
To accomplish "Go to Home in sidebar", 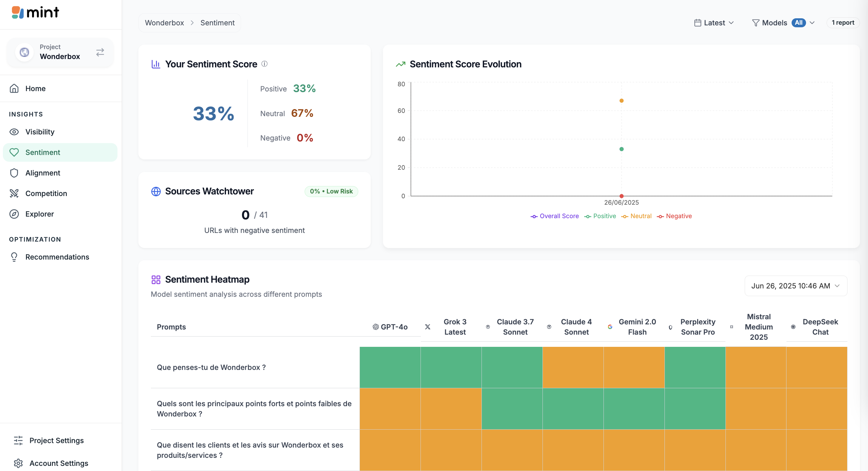I will pyautogui.click(x=61, y=89).
